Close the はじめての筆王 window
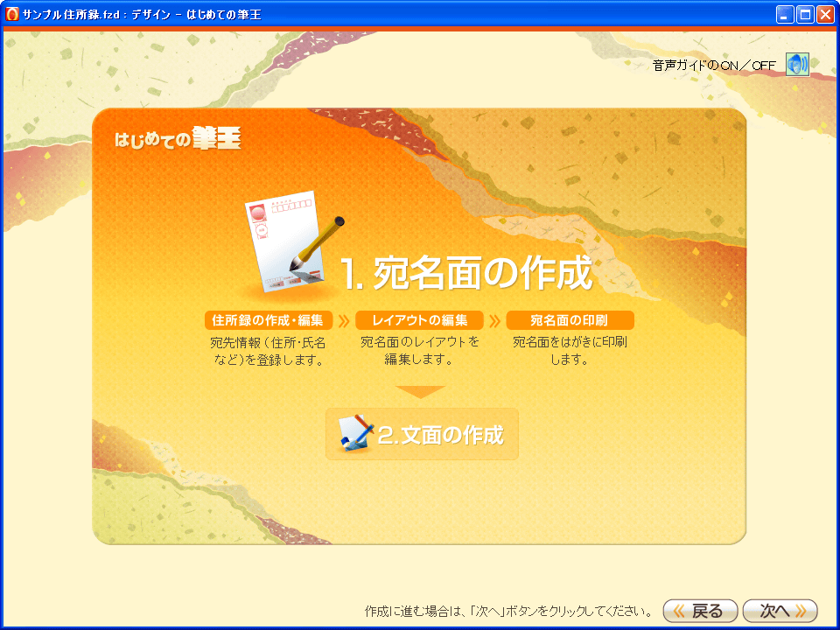The height and width of the screenshot is (630, 840). tap(825, 15)
